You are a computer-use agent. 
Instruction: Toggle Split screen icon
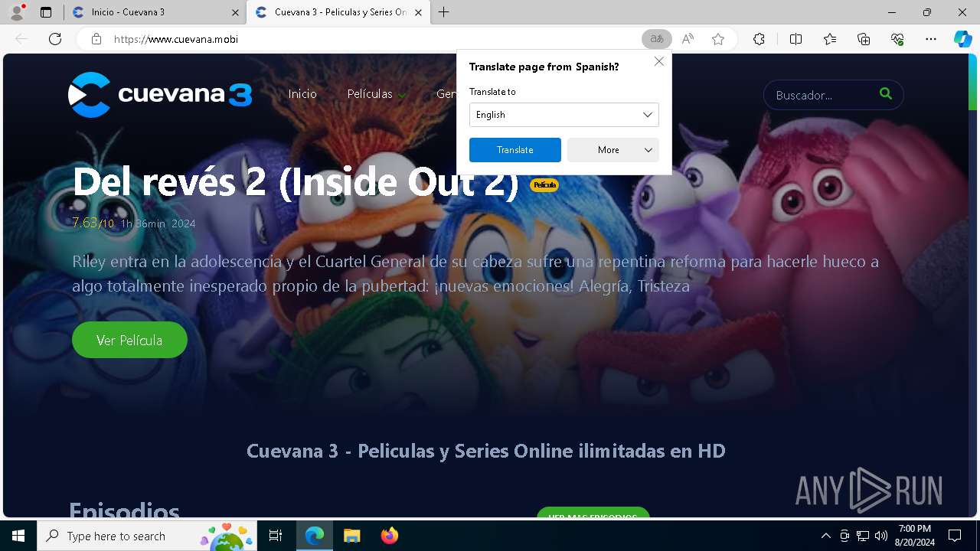click(795, 39)
